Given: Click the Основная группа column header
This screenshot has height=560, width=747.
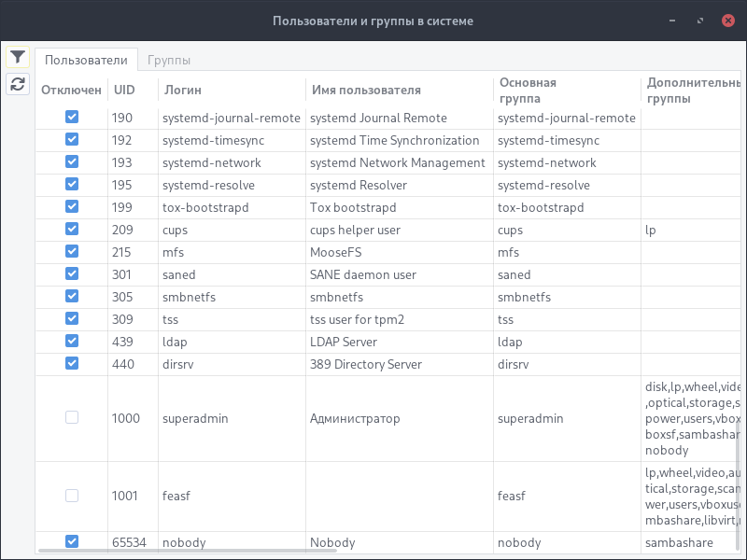Looking at the screenshot, I should click(x=528, y=90).
